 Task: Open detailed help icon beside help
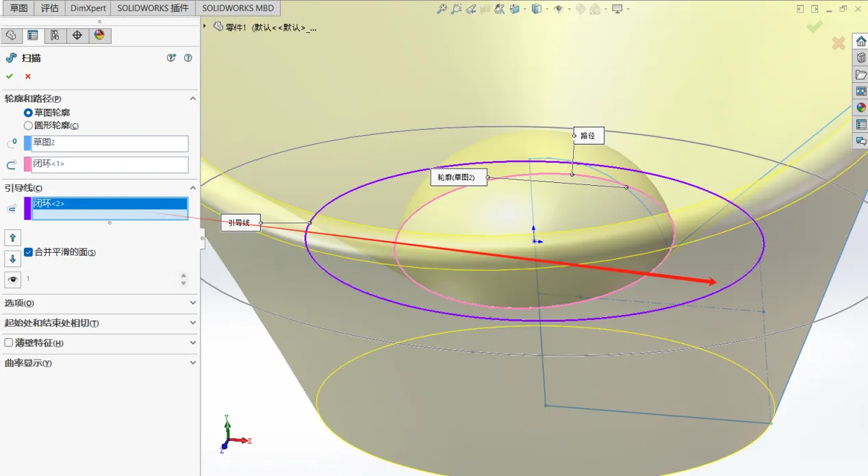pyautogui.click(x=172, y=58)
